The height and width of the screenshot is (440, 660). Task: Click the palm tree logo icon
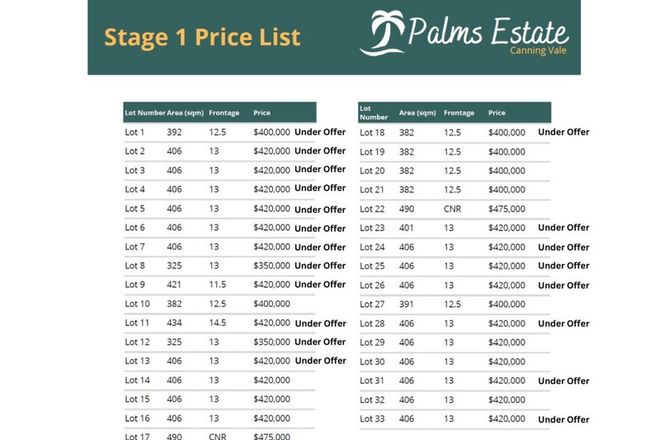(383, 32)
